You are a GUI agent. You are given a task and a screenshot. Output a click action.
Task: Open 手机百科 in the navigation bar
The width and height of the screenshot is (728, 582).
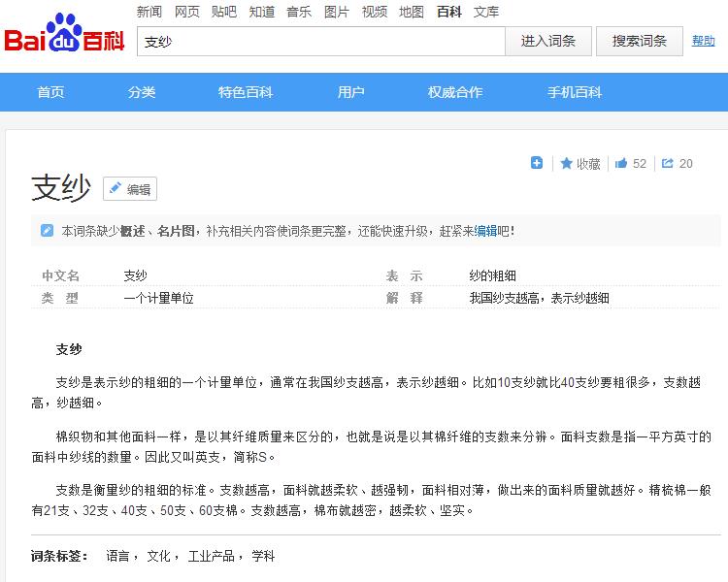tap(575, 92)
